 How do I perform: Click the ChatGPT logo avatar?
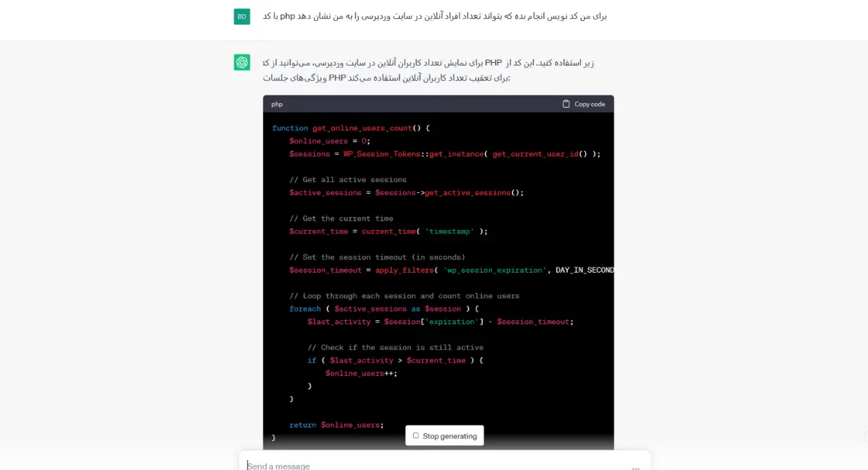[242, 62]
